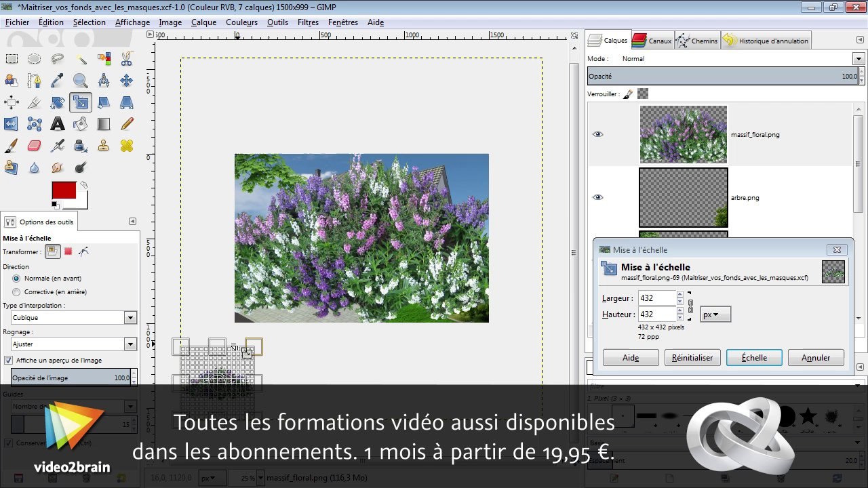Click the red foreground color swatch

pos(64,190)
